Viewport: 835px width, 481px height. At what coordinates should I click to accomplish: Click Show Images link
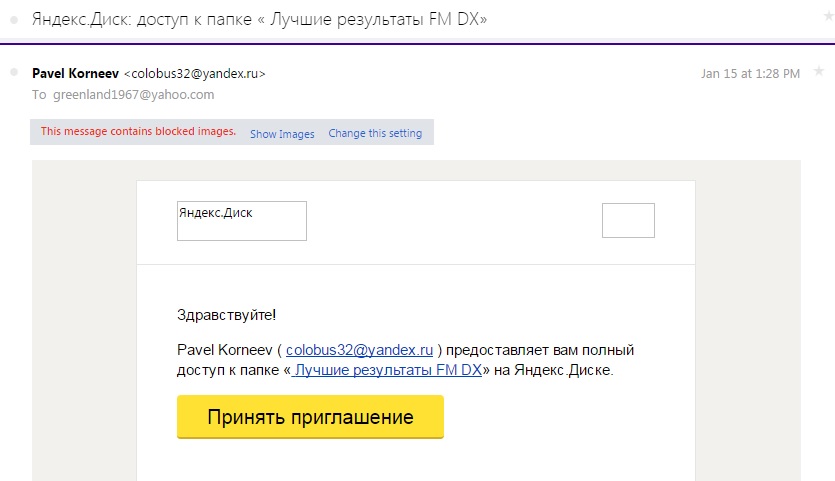pyautogui.click(x=282, y=134)
